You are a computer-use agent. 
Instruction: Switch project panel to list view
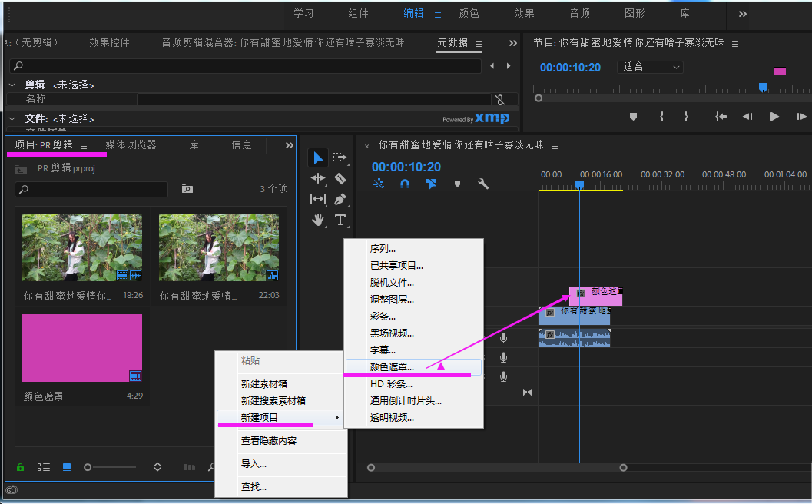[x=44, y=467]
